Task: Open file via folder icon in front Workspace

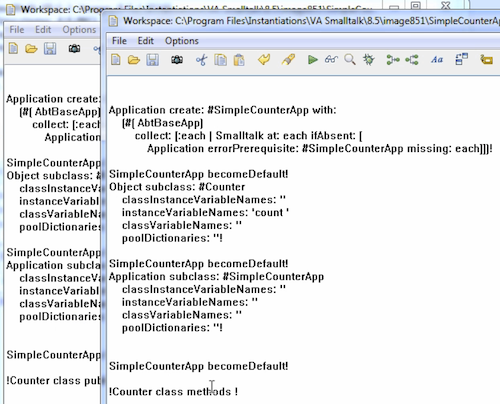Action: click(x=134, y=60)
